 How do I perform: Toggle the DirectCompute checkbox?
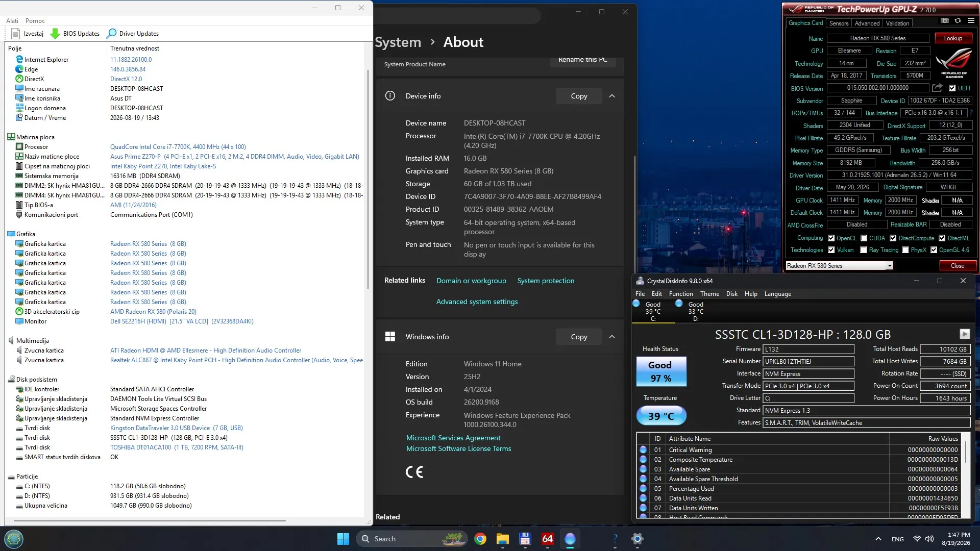click(x=893, y=238)
